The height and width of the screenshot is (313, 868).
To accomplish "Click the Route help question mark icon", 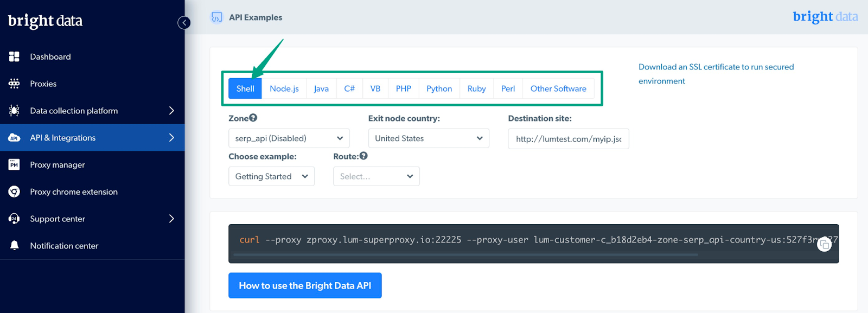I will (363, 156).
